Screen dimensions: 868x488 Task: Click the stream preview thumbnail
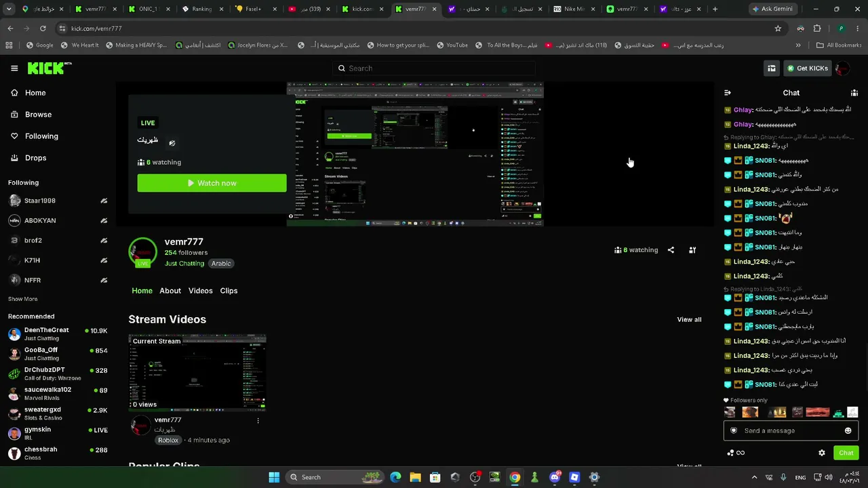[415, 154]
